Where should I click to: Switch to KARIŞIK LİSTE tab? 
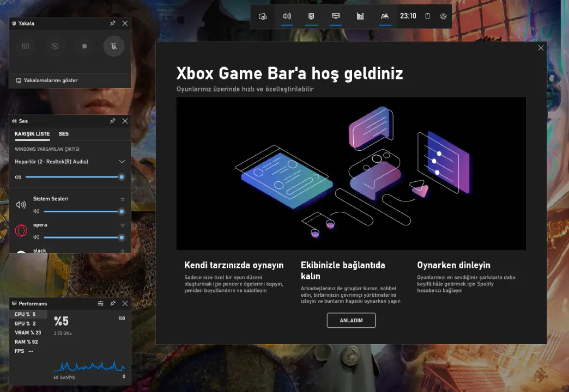tap(32, 134)
